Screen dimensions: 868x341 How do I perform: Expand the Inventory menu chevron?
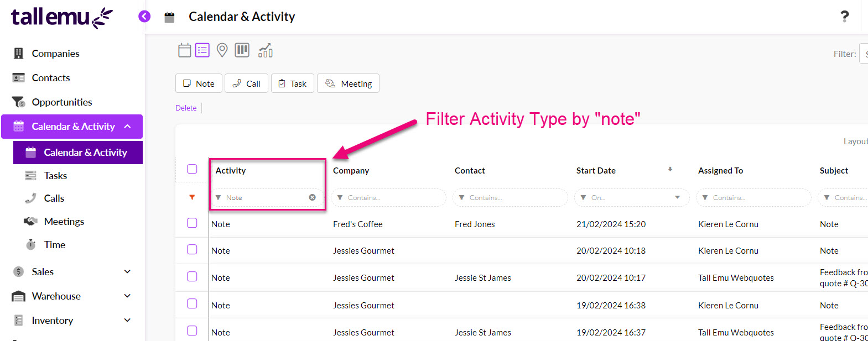128,320
